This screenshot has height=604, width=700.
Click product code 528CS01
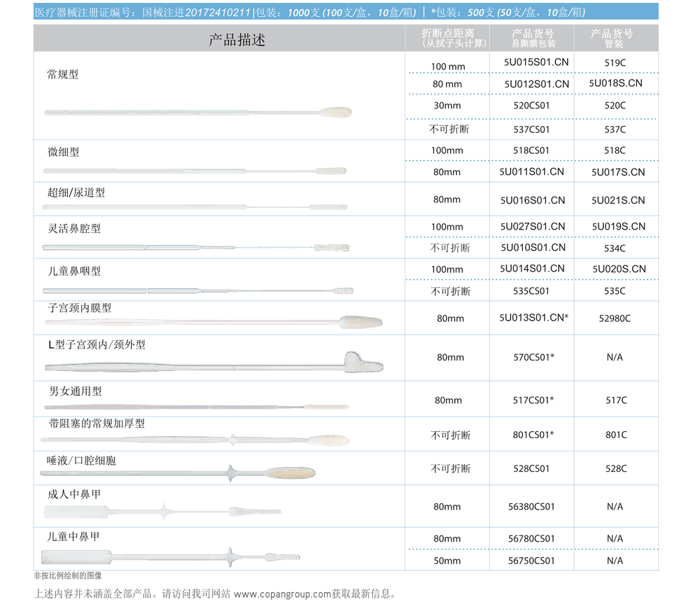coord(531,469)
